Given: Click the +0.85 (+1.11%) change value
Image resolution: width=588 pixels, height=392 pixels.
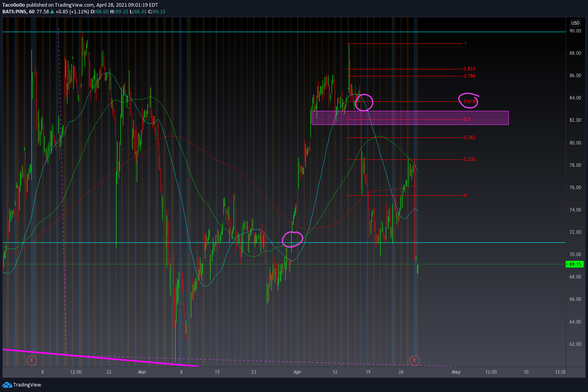Looking at the screenshot, I should [x=72, y=12].
